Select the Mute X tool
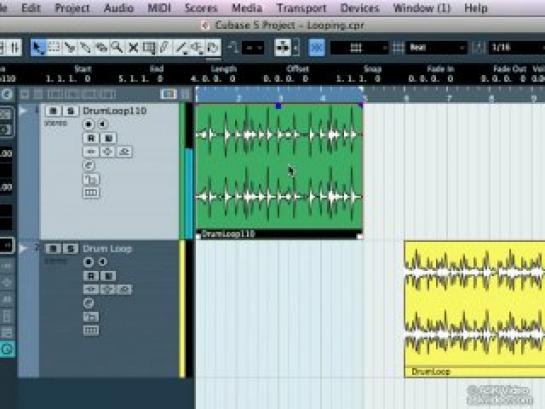545x409 pixels. coord(133,47)
